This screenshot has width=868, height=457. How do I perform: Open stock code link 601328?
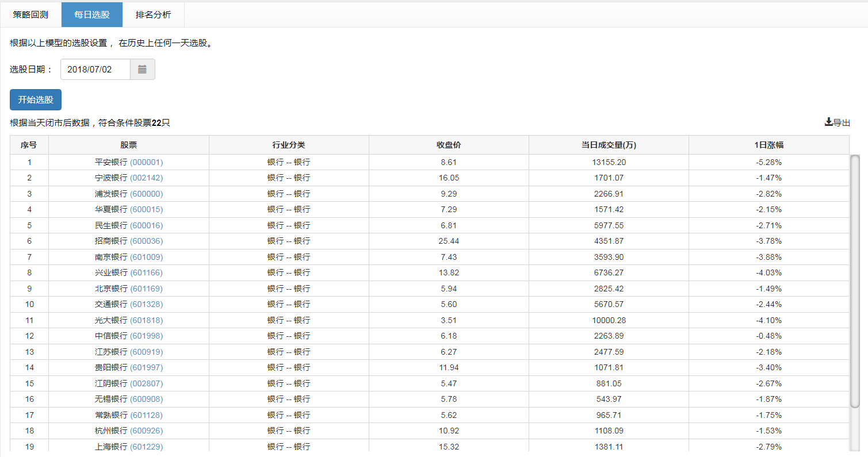point(147,305)
